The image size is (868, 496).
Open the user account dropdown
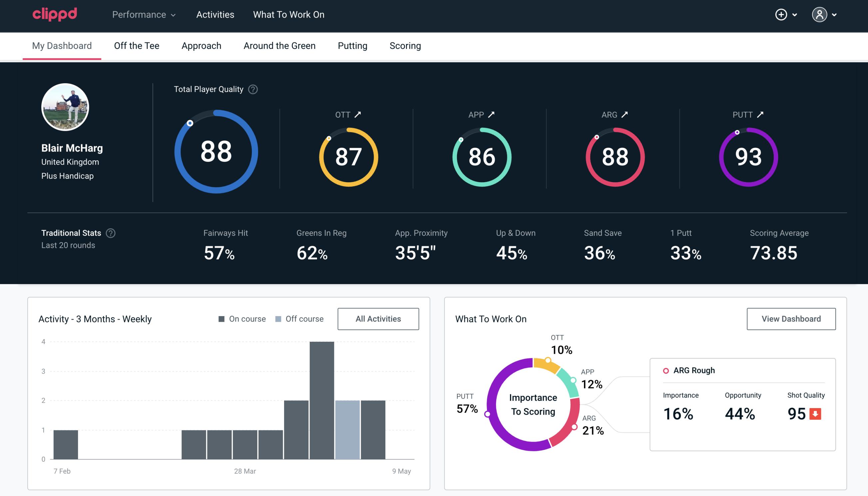point(826,15)
